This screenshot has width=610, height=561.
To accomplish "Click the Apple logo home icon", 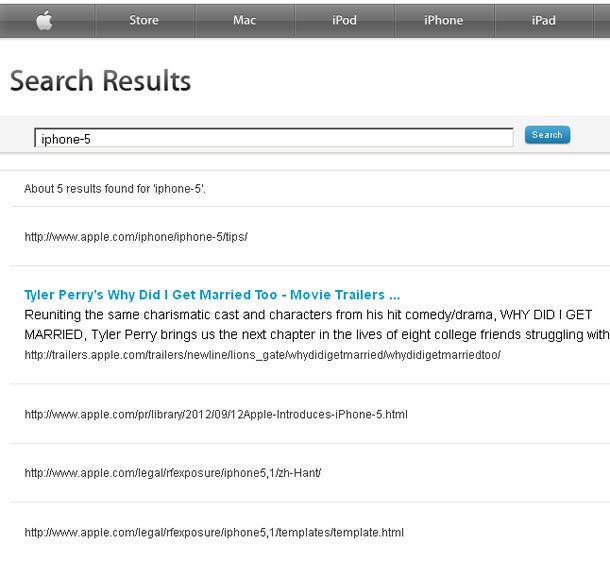I will click(x=44, y=20).
